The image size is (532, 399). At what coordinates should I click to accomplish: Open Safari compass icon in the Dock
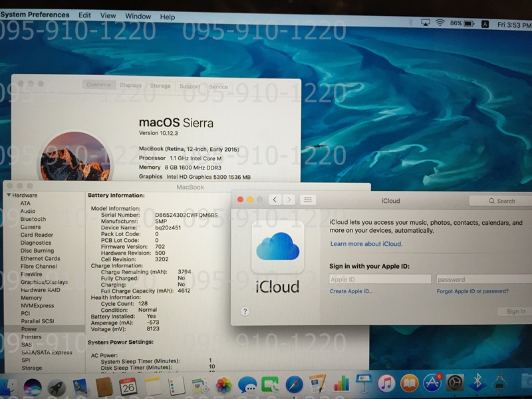(294, 384)
